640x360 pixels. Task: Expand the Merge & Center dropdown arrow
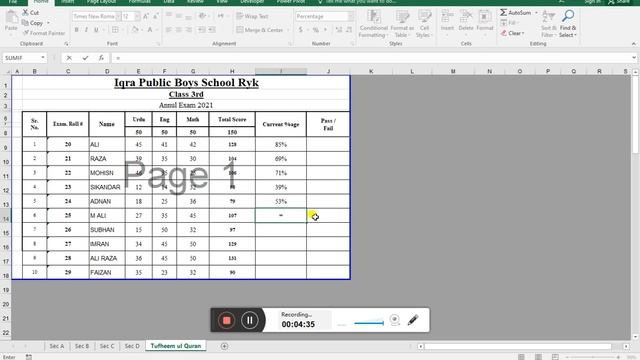(288, 30)
